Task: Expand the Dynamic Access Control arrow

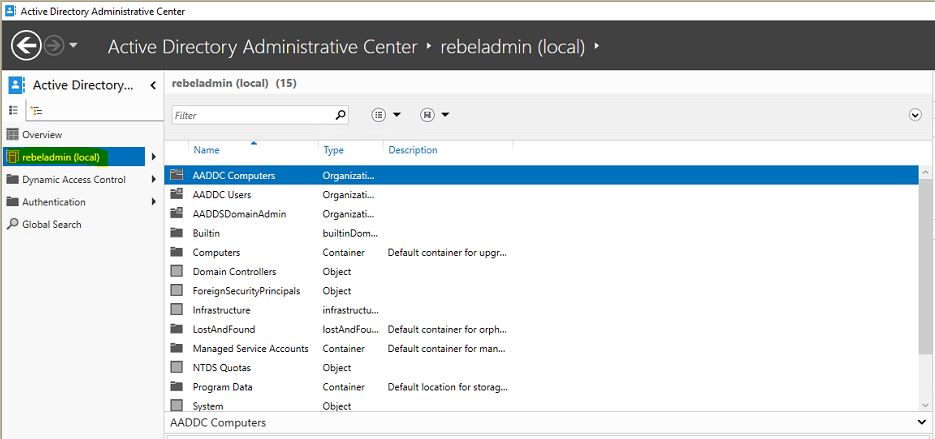Action: tap(153, 180)
